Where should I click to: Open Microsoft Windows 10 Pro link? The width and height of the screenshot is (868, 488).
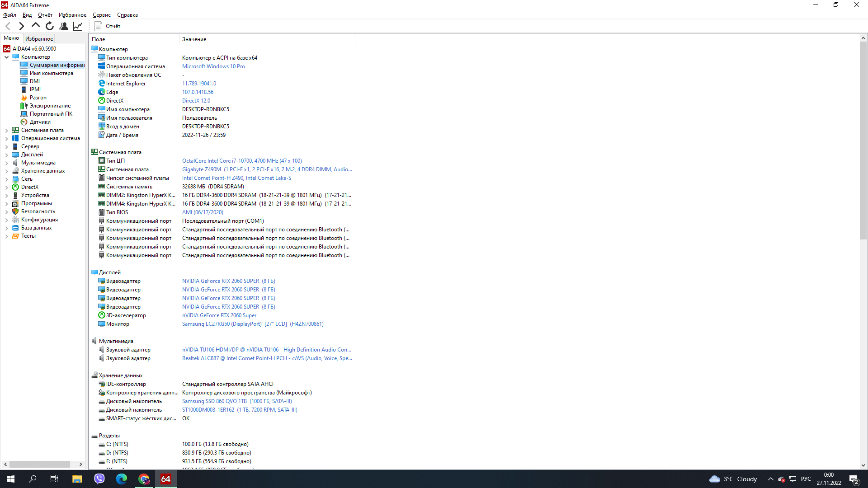coord(213,66)
